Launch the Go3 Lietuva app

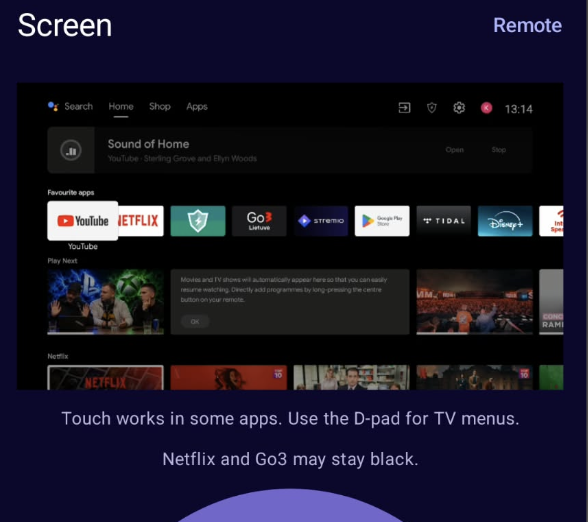click(x=259, y=220)
